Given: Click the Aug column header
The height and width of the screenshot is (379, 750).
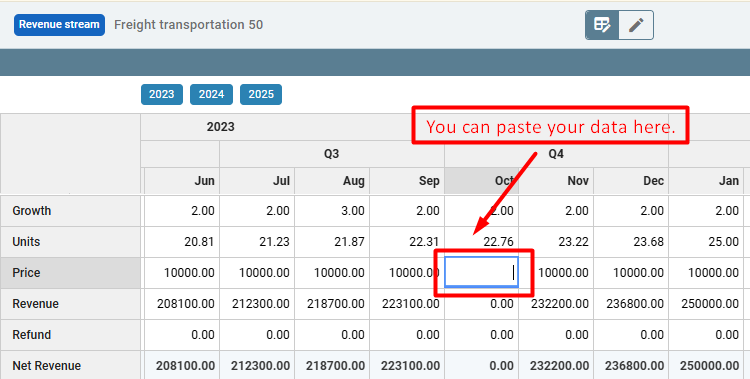Looking at the screenshot, I should pyautogui.click(x=332, y=181).
